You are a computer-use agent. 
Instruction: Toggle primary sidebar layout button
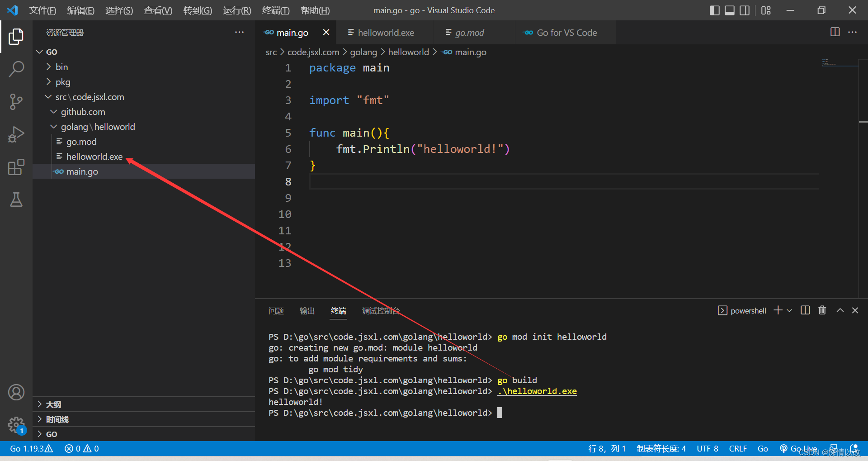click(x=715, y=10)
